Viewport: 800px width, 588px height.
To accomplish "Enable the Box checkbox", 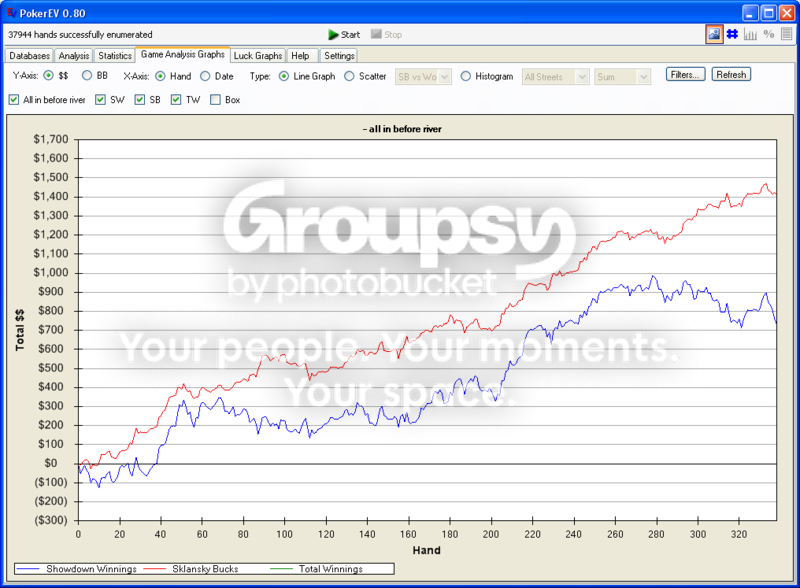I will pos(215,100).
